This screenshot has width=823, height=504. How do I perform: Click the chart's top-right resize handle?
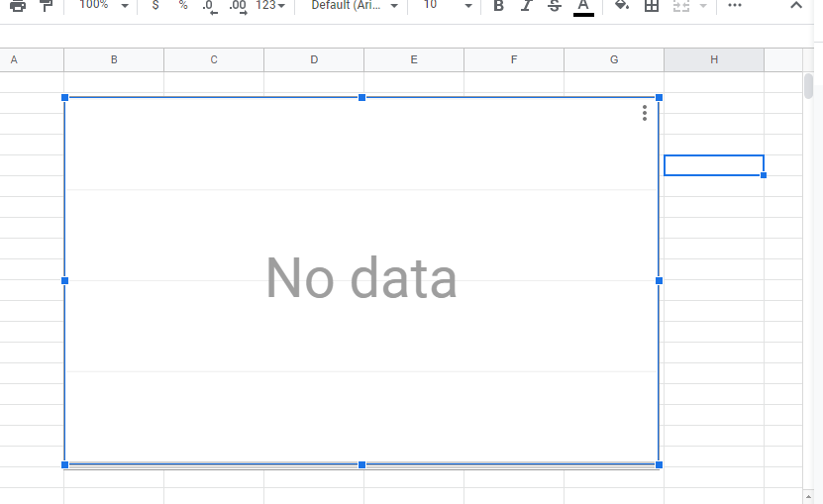[x=660, y=98]
